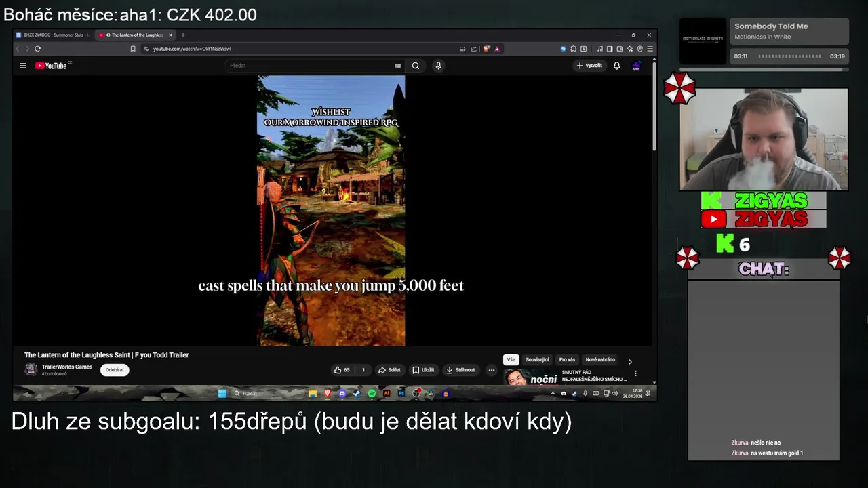Click the Brave Rewards triangle icon
Screen dimensions: 868x488
point(497,49)
